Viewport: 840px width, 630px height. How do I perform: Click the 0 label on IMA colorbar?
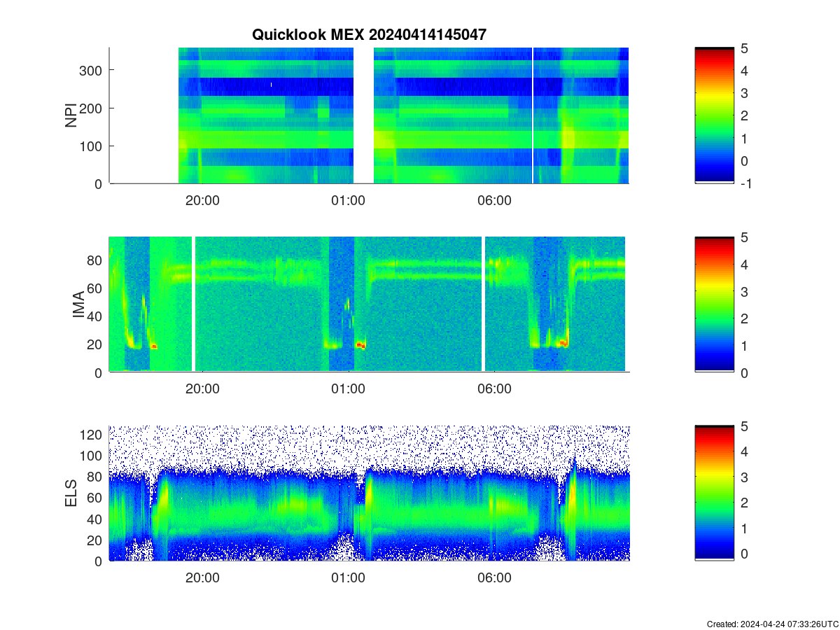pyautogui.click(x=744, y=372)
